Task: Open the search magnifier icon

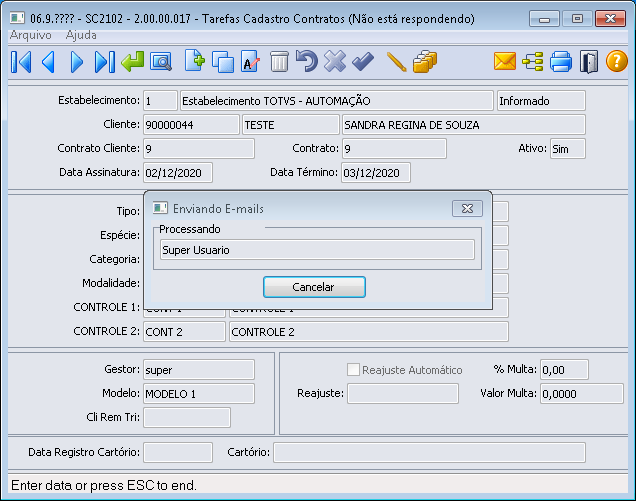Action: point(161,62)
